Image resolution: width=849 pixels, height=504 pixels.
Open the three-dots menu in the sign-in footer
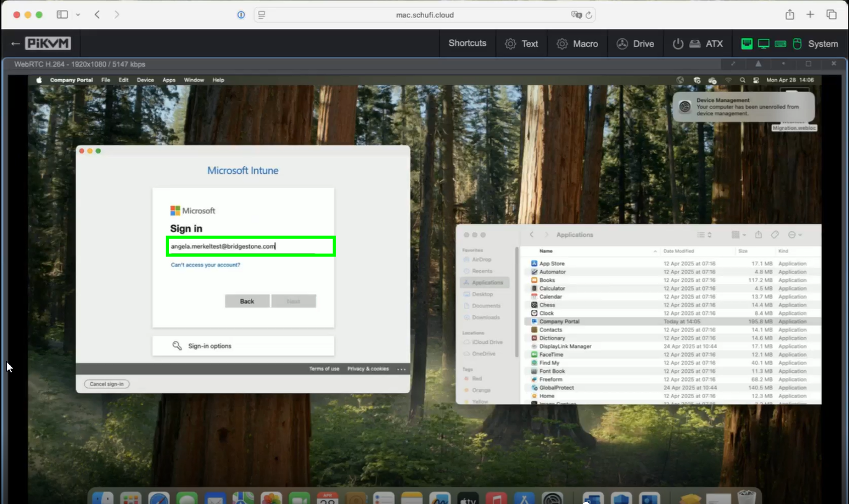(x=401, y=369)
